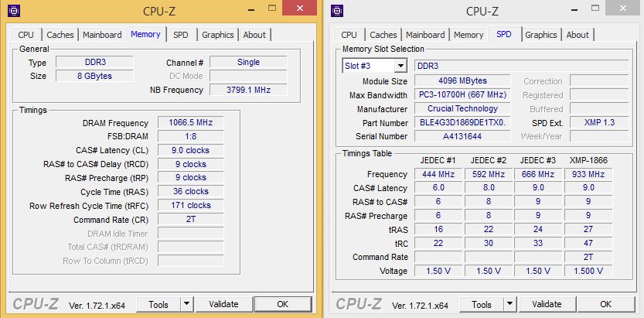Expand the Slot #3 memory slot dropdown

400,66
